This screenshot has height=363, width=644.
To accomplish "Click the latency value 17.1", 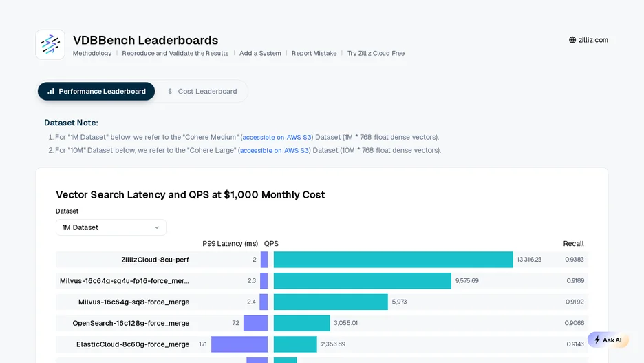I will (x=203, y=344).
